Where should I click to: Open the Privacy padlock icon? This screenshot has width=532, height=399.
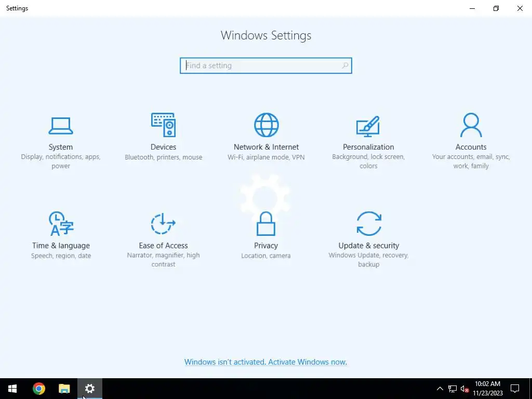266,223
